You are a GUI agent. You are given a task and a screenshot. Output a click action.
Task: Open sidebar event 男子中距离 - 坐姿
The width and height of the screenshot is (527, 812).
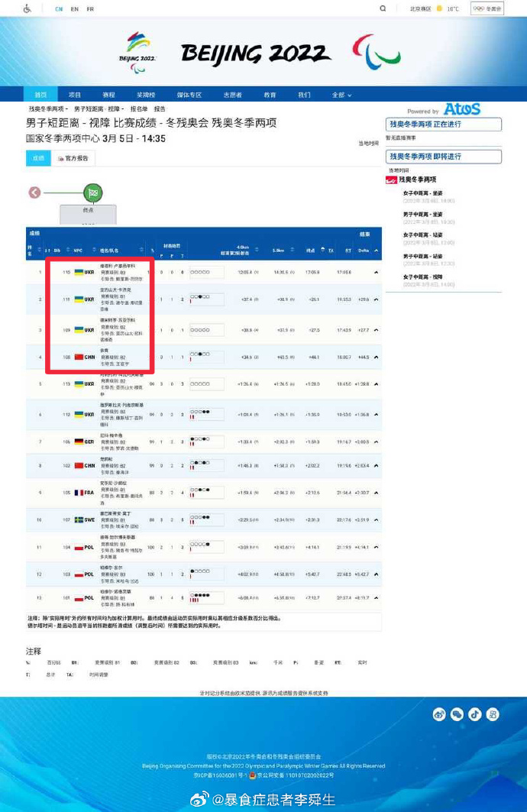pos(423,215)
